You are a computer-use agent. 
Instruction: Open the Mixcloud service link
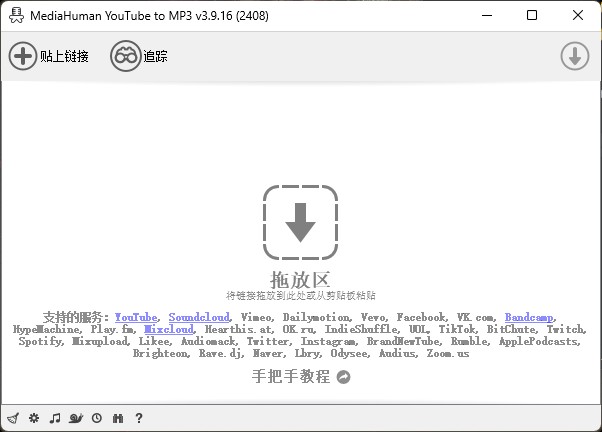pos(169,329)
